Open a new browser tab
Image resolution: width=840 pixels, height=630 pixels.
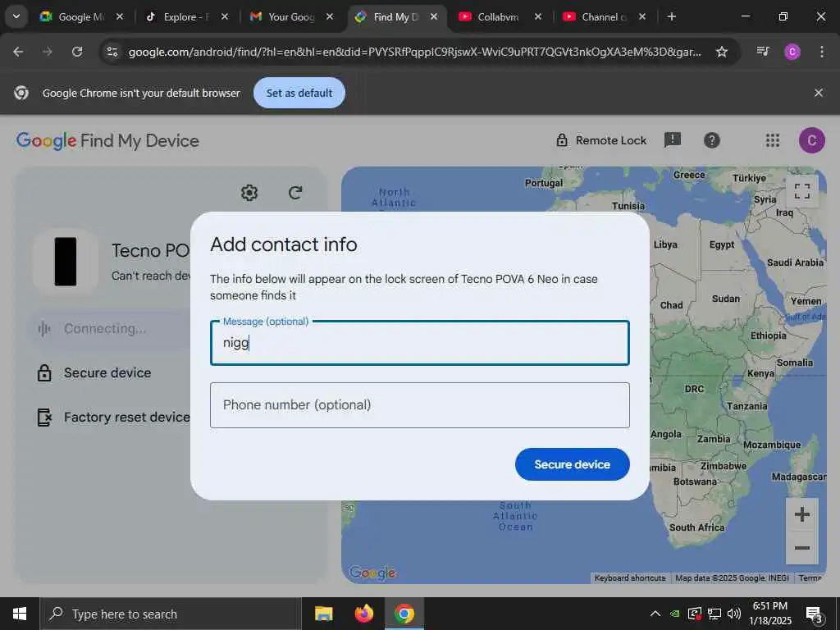coord(672,17)
